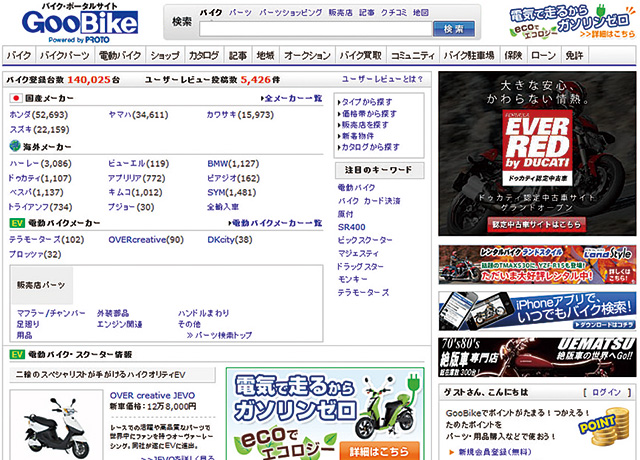Click the トライアンフ(734) link
640x460 pixels.
click(x=40, y=207)
